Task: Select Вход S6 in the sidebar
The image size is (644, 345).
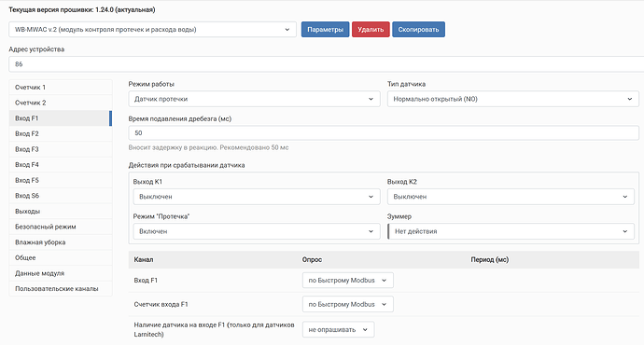Action: [61, 196]
